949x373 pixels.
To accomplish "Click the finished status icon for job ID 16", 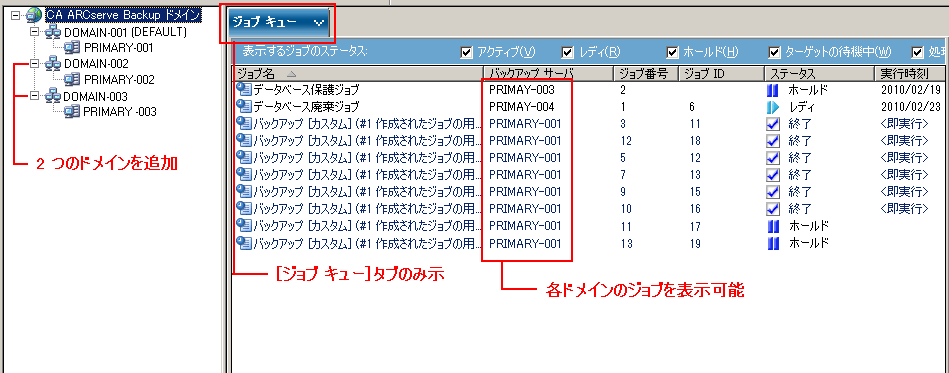I will [x=773, y=210].
